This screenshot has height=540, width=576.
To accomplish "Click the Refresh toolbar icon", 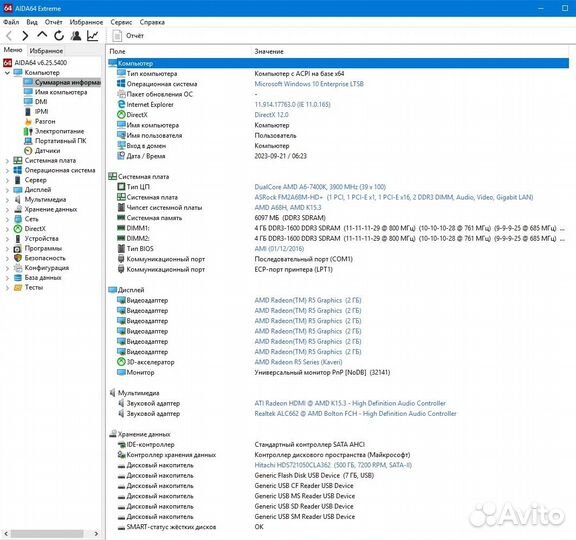I will [59, 36].
